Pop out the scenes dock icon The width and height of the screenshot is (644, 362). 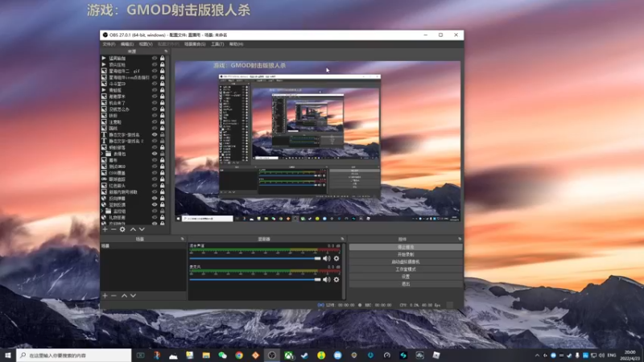pos(183,239)
